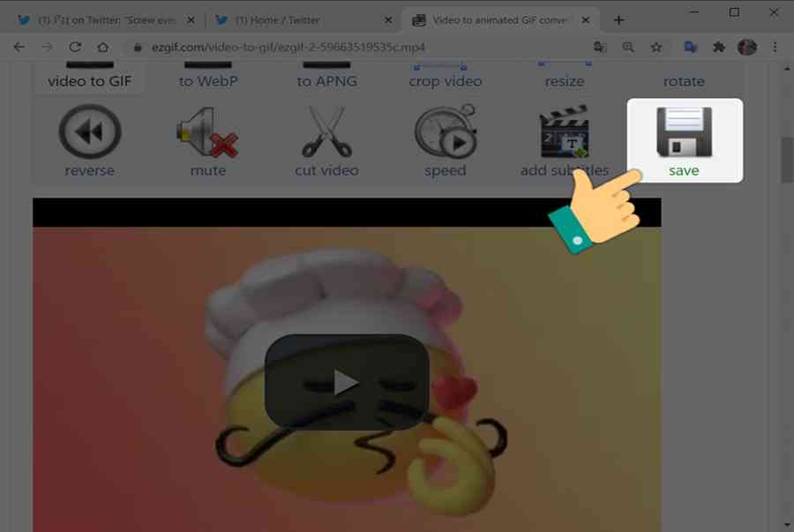Click the ezgif.com address bar
794x532 pixels.
pyautogui.click(x=288, y=48)
